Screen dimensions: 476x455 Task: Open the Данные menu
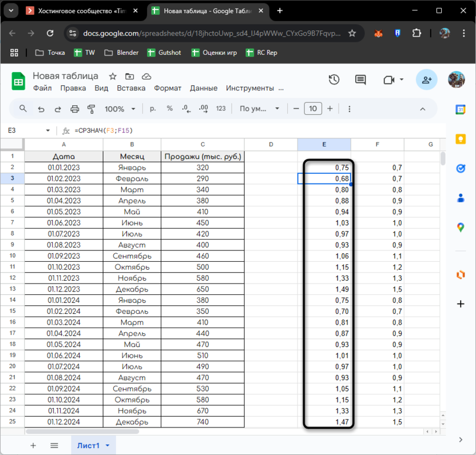[x=204, y=88]
